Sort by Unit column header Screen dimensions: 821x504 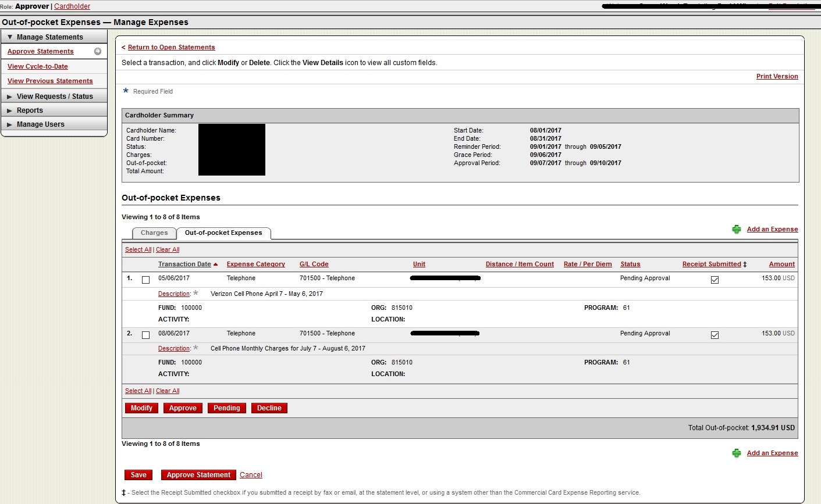419,264
